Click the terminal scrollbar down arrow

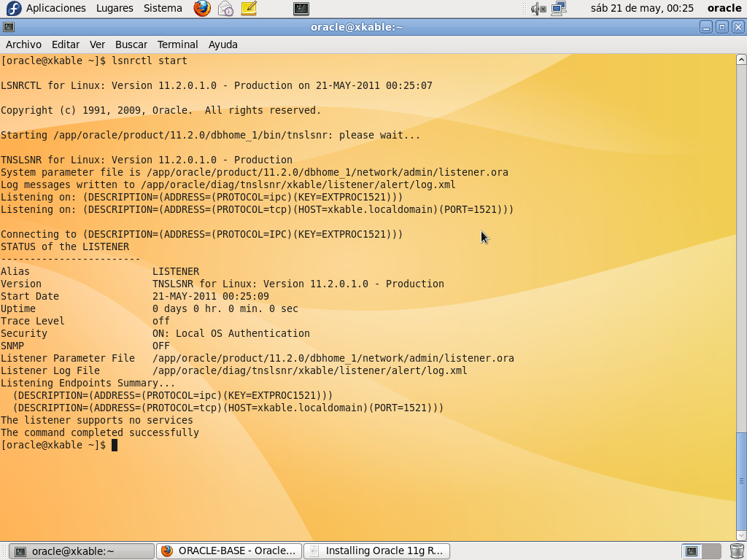[741, 535]
